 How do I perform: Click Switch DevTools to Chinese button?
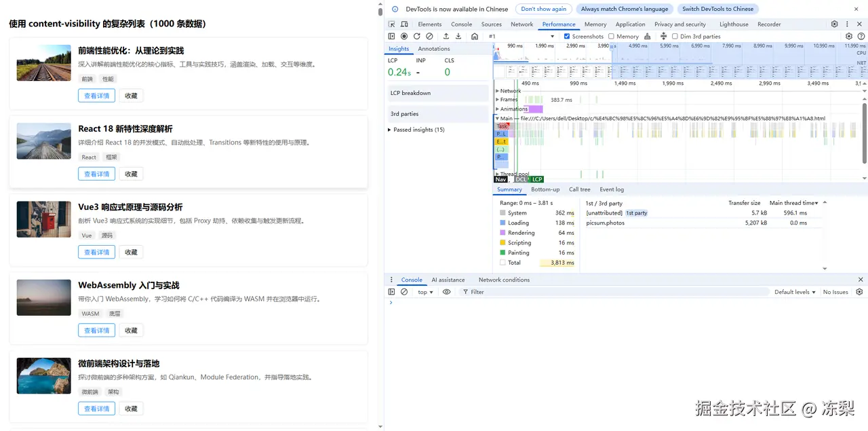(x=717, y=9)
